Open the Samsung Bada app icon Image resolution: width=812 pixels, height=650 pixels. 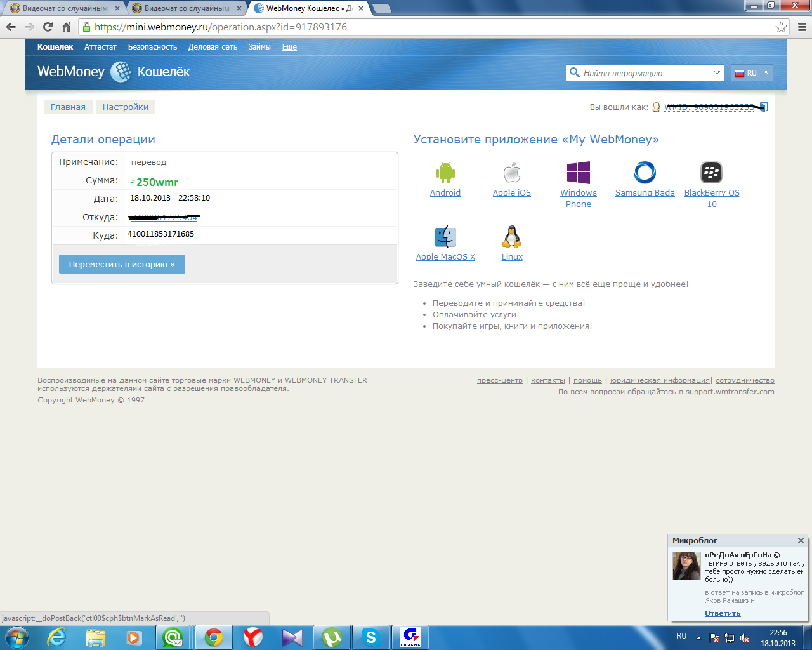coord(645,173)
